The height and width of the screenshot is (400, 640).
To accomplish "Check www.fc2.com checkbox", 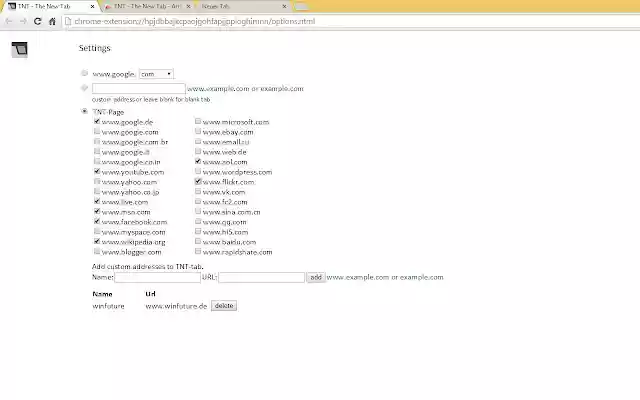I will (x=198, y=201).
